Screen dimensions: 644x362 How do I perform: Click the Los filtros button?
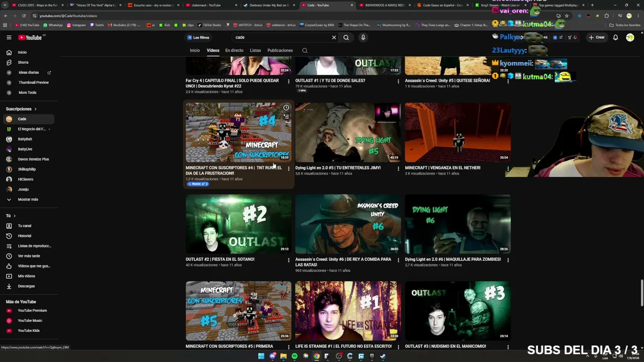point(198,37)
